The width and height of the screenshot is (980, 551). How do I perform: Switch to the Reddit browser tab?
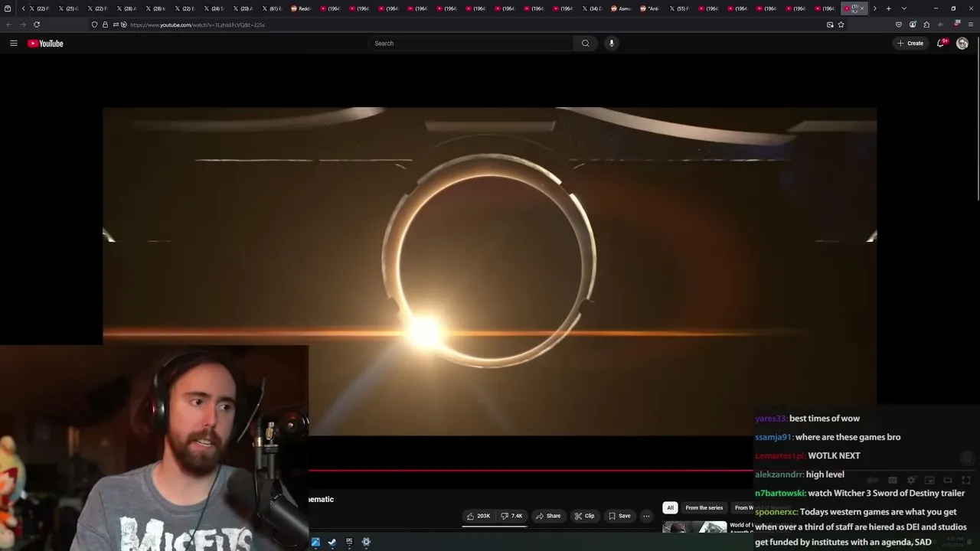click(301, 8)
